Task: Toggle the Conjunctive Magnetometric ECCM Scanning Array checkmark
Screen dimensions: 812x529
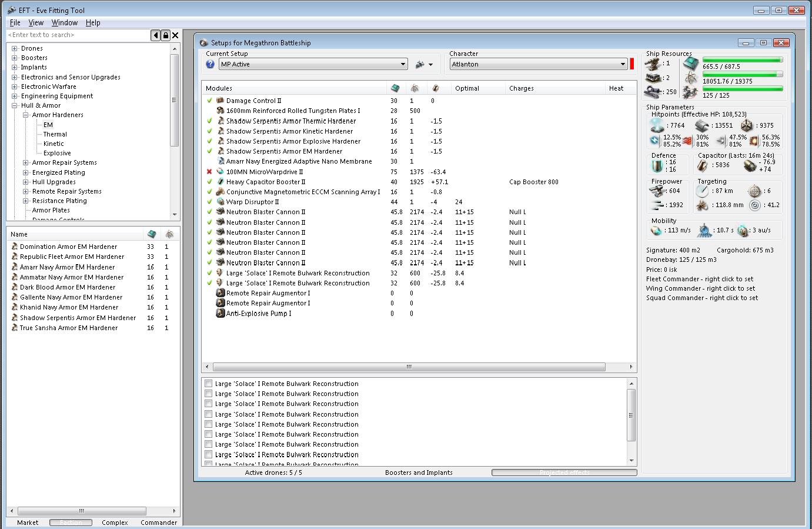Action: tap(209, 192)
